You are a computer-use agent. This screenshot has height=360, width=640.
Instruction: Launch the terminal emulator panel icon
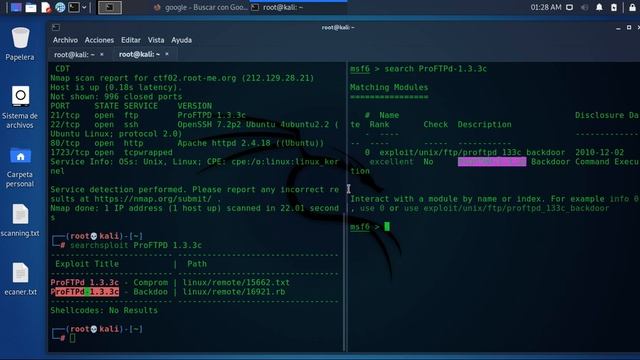coord(74,7)
